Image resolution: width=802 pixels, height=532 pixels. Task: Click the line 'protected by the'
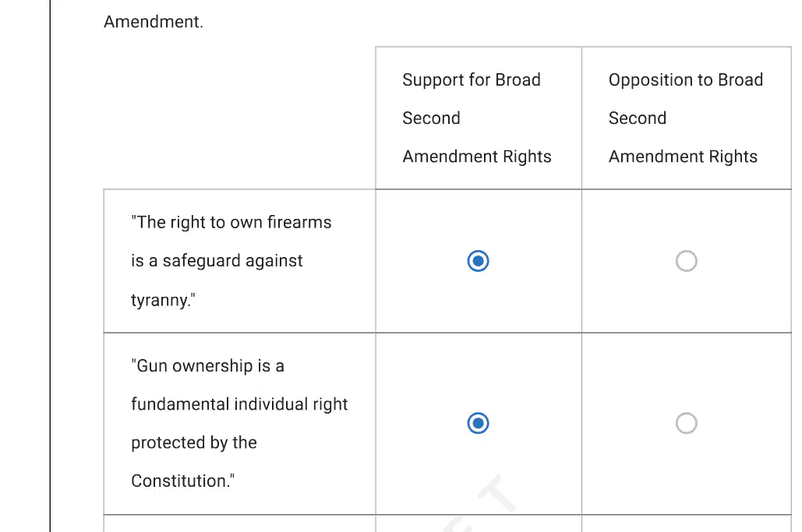pos(194,442)
